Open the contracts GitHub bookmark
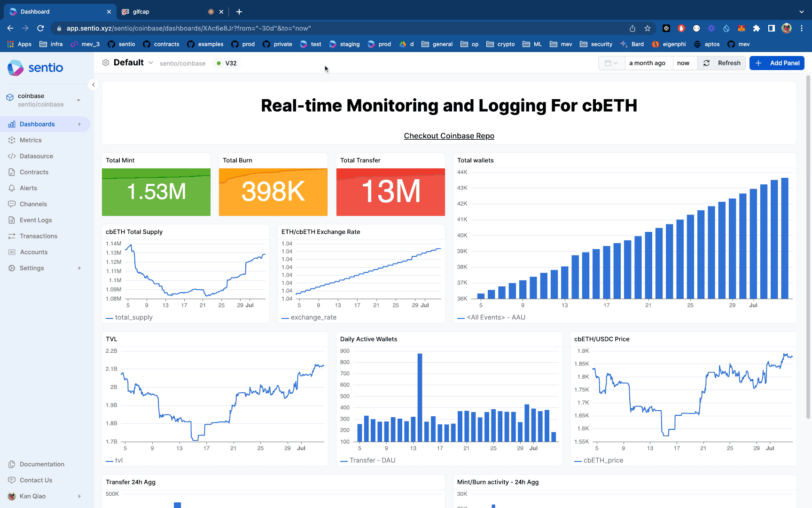 click(x=161, y=44)
